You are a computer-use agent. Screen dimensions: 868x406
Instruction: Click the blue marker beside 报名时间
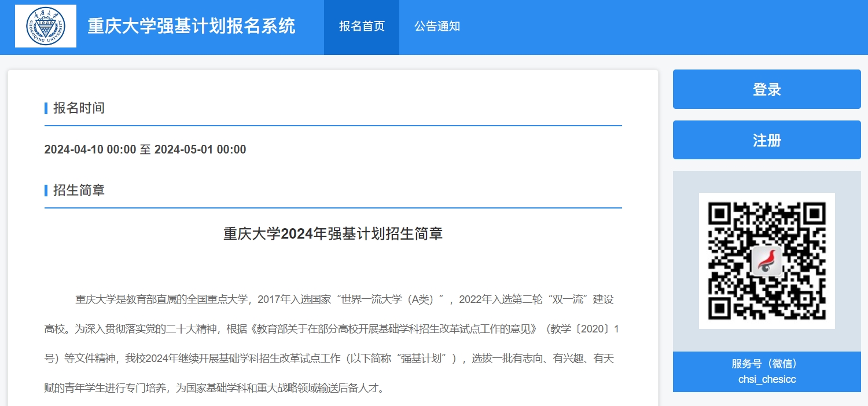(x=46, y=108)
